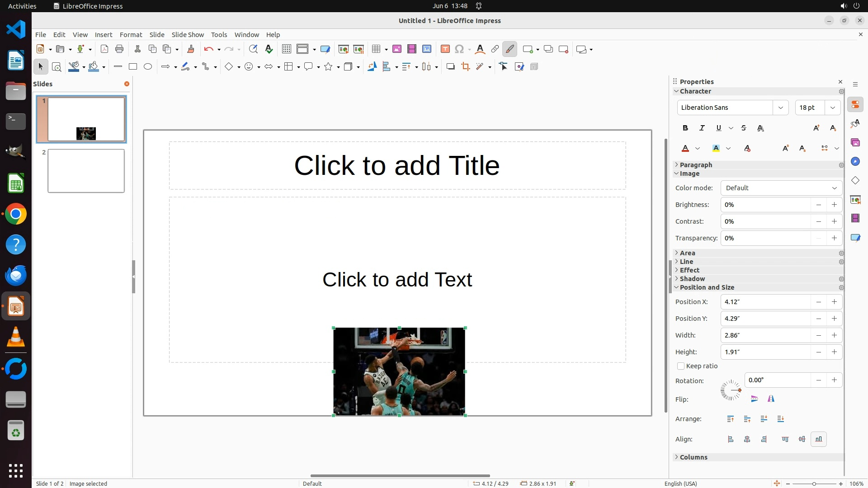This screenshot has height=488, width=868.
Task: Toggle Bold in Character panel
Action: (x=685, y=128)
